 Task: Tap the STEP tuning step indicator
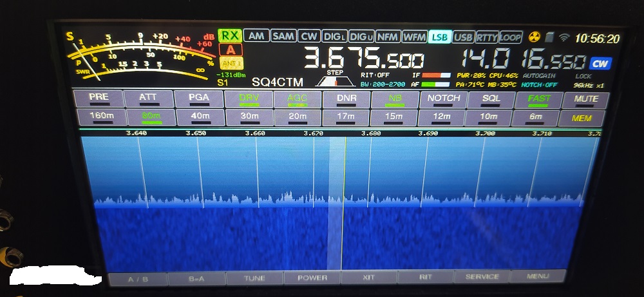point(335,79)
